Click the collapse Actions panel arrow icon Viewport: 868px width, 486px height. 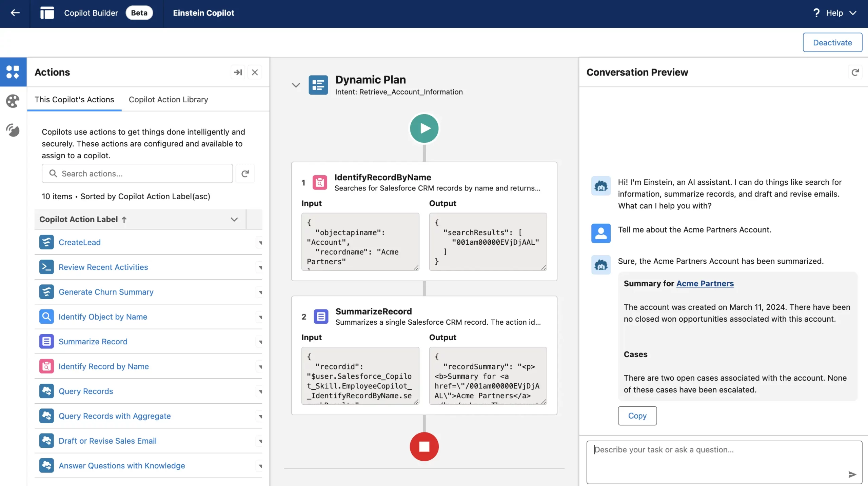point(238,72)
